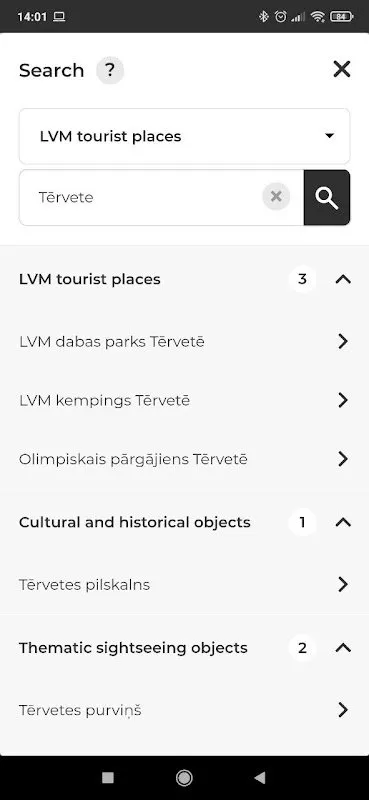Click arrow next to Tērvetes pilskalns
The width and height of the screenshot is (369, 800).
pos(343,585)
